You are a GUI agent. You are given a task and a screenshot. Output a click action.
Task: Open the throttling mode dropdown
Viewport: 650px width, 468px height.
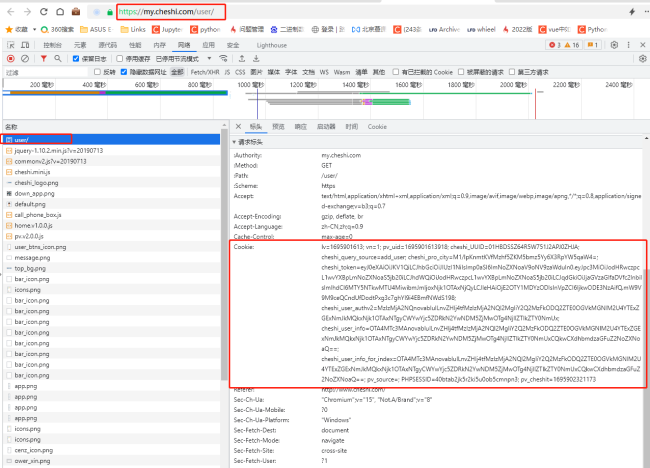click(183, 58)
